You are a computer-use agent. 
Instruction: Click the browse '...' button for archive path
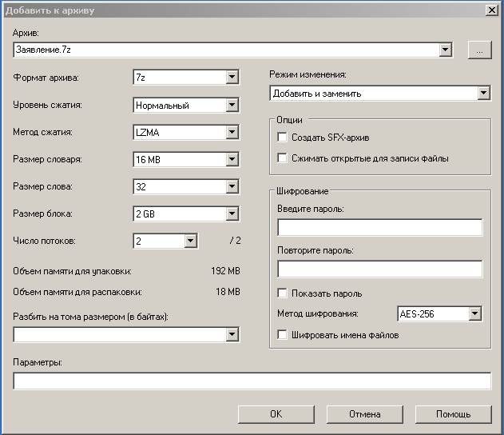pos(479,50)
